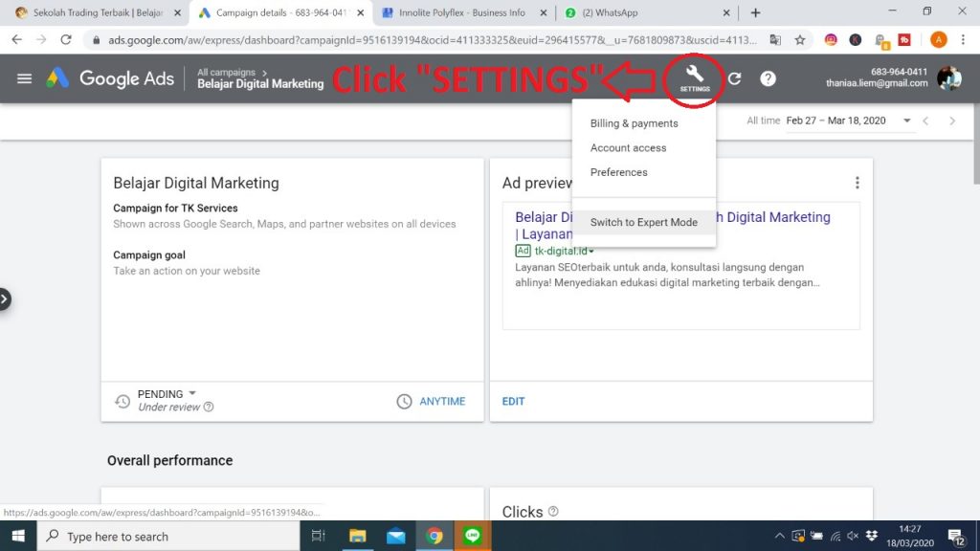Bookmark this page with the star icon

click(800, 40)
